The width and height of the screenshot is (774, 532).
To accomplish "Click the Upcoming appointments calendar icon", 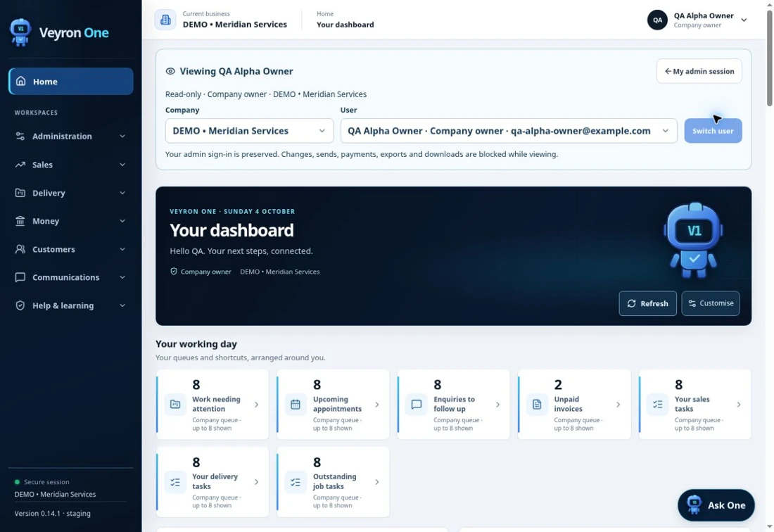I will point(296,404).
